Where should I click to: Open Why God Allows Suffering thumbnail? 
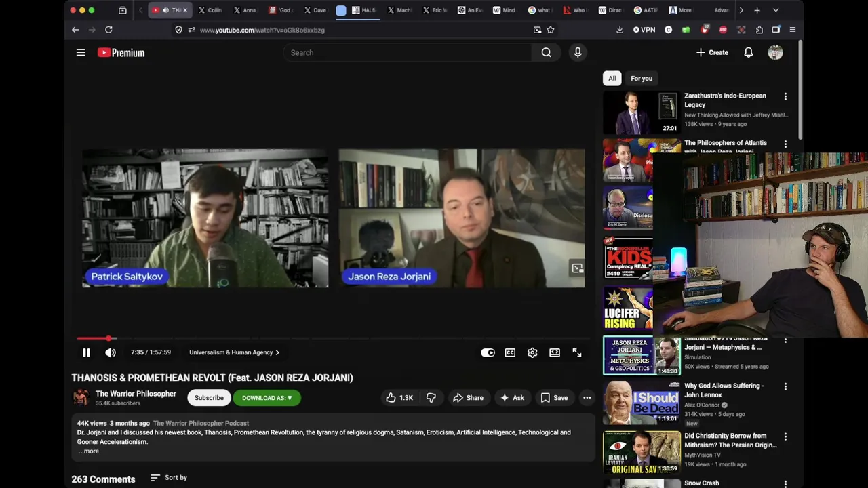[x=642, y=403]
